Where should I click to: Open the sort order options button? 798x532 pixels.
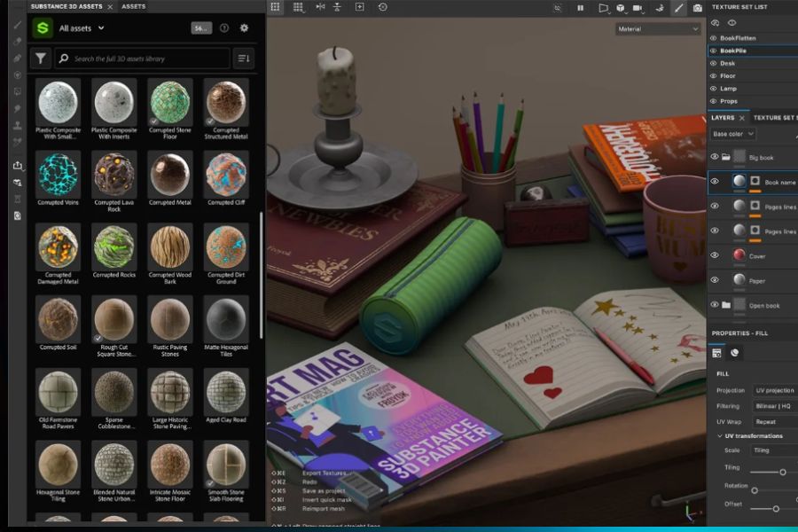244,59
